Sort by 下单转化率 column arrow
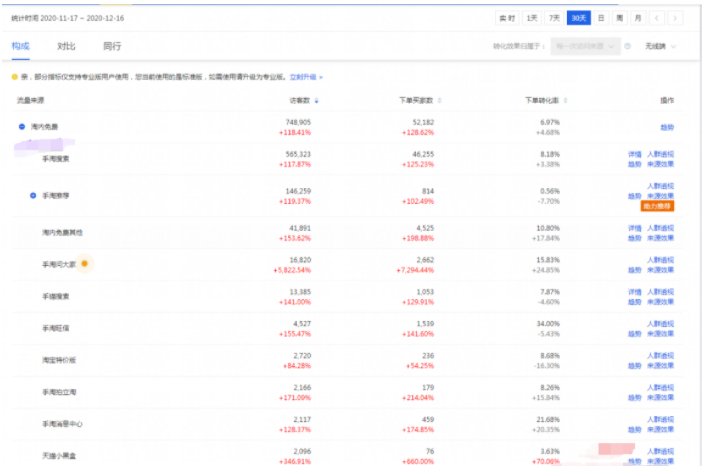715x466 pixels. coord(565,100)
